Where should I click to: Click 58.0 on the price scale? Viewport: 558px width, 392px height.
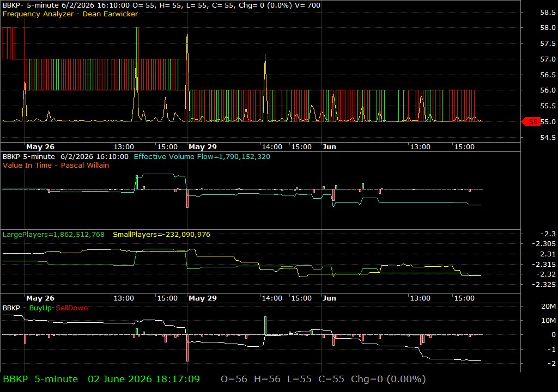tap(548, 27)
